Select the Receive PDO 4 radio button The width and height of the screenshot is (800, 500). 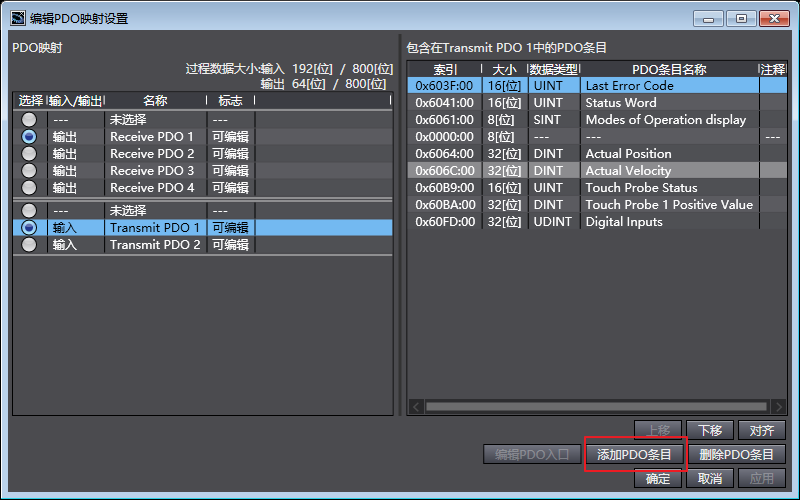point(29,188)
